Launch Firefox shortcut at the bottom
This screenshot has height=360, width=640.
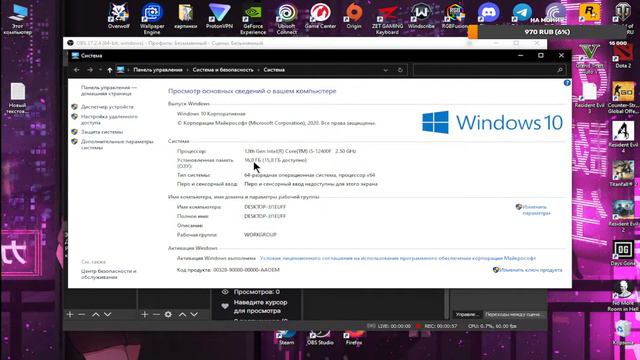[353, 337]
